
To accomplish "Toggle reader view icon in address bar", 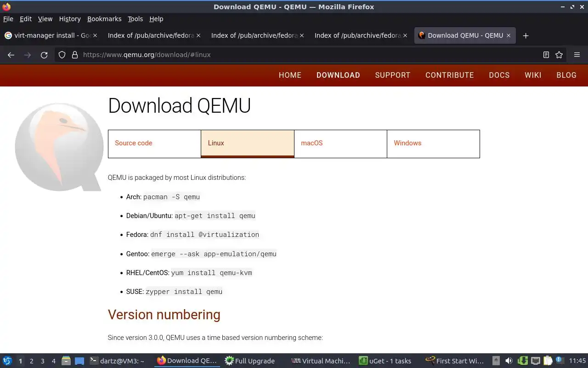I will pyautogui.click(x=546, y=55).
